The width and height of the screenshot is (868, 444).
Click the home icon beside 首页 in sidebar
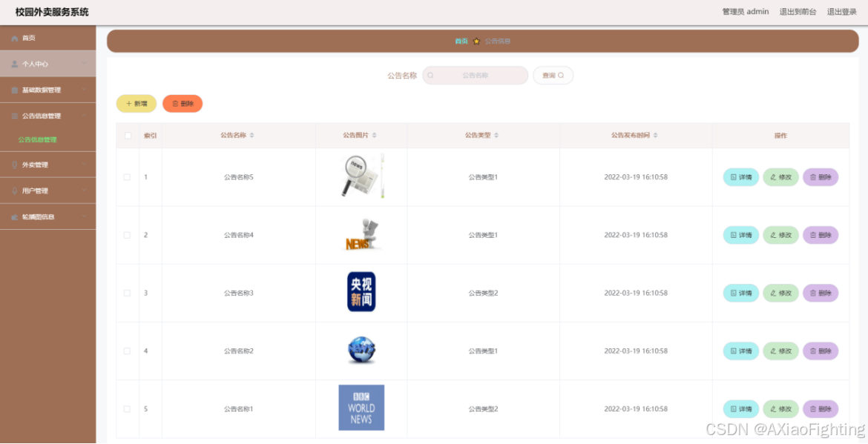pos(14,38)
